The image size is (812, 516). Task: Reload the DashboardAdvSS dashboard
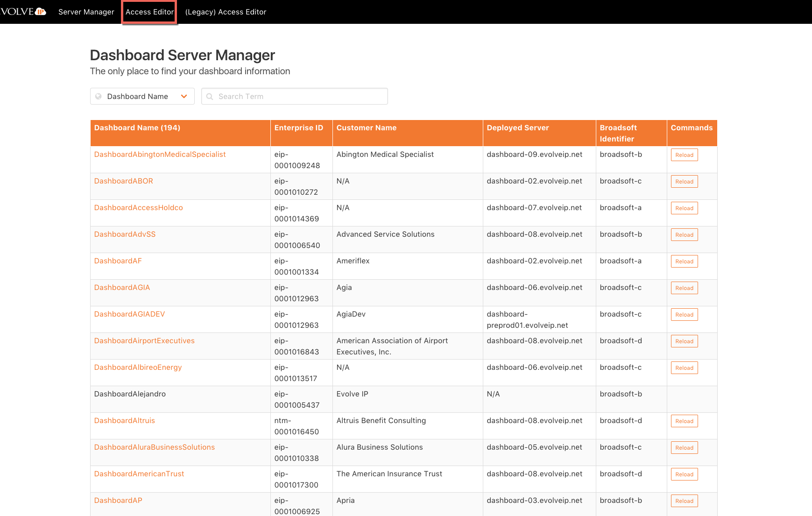[x=684, y=235]
